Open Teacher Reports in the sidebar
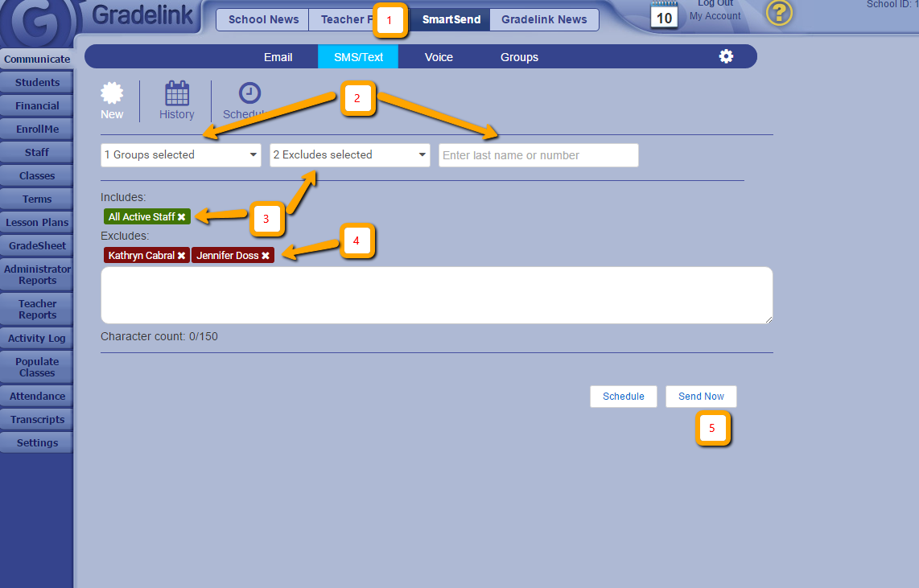This screenshot has height=588, width=919. (x=37, y=309)
